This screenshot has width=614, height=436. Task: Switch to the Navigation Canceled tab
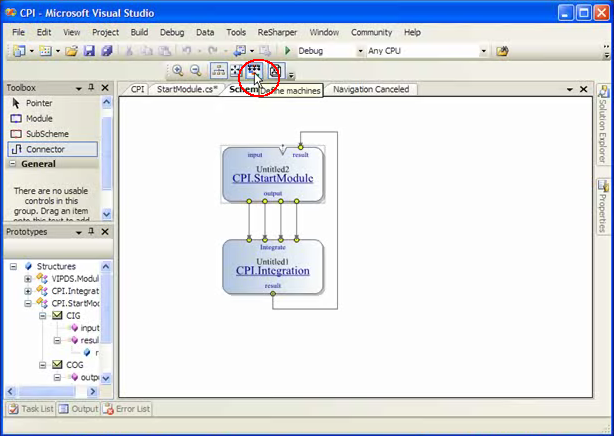tap(371, 89)
